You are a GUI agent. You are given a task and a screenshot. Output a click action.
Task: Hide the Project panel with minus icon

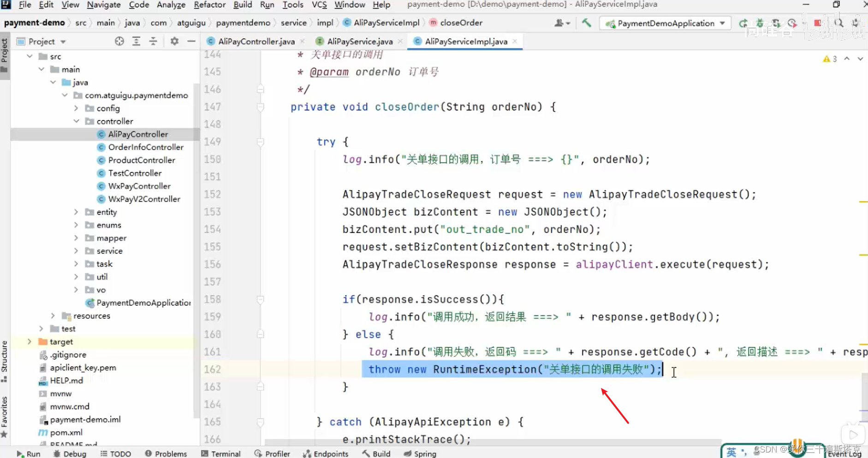click(x=191, y=41)
